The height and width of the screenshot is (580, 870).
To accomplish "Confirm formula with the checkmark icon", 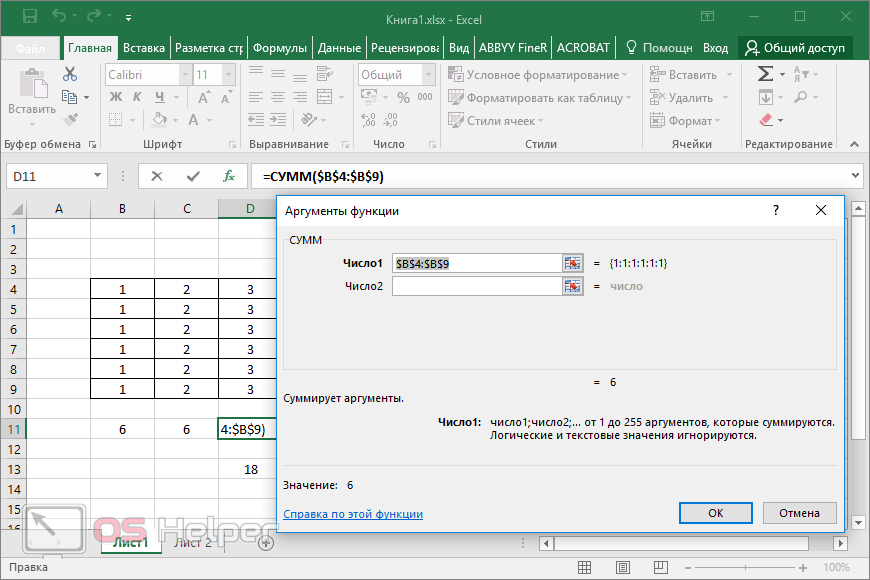I will pyautogui.click(x=193, y=176).
